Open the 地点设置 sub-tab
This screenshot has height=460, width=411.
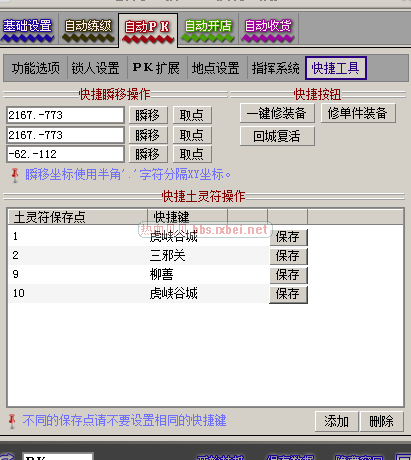click(x=216, y=68)
